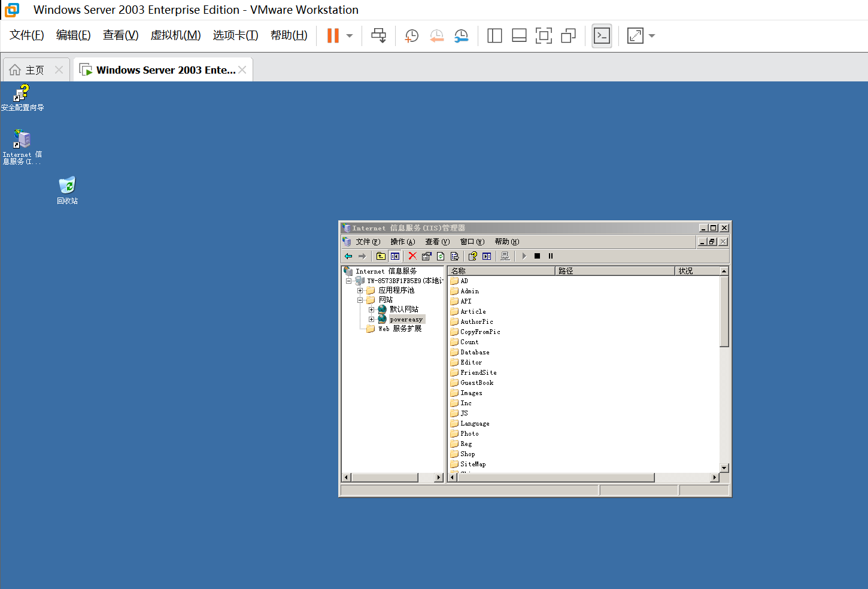Select the 回收站 recycle bin icon

[x=67, y=191]
